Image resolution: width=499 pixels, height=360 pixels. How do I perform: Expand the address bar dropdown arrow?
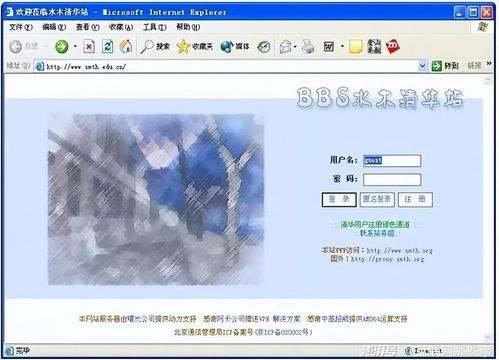(x=422, y=66)
